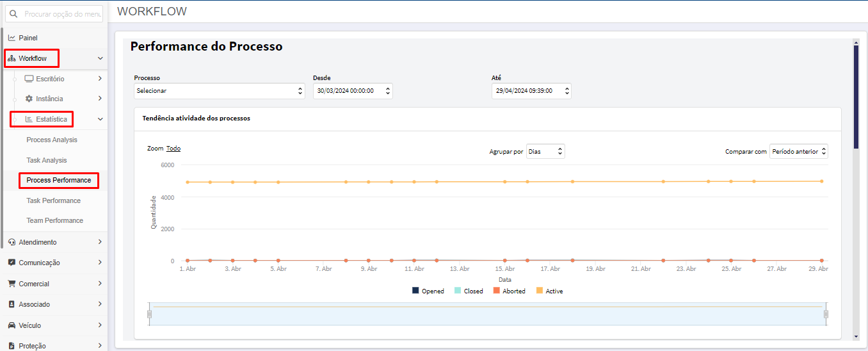Screen dimensions: 868x351
Task: Click the Estatística chart icon
Action: tap(29, 119)
